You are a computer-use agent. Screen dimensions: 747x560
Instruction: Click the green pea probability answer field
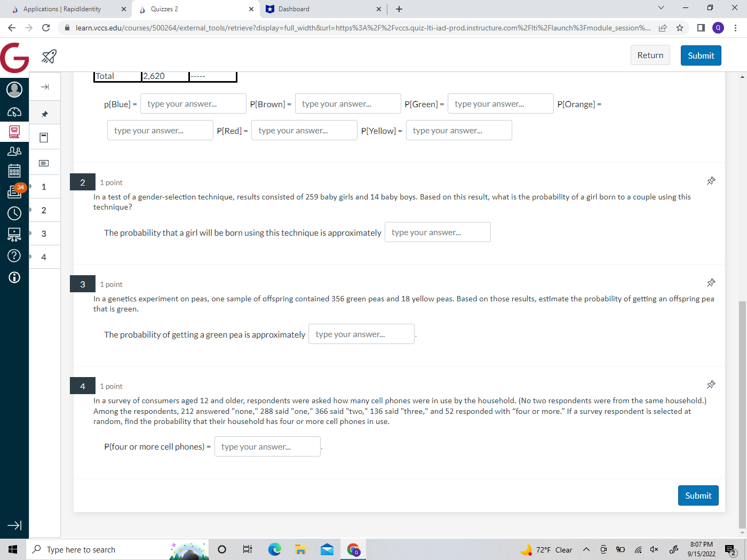tap(361, 334)
